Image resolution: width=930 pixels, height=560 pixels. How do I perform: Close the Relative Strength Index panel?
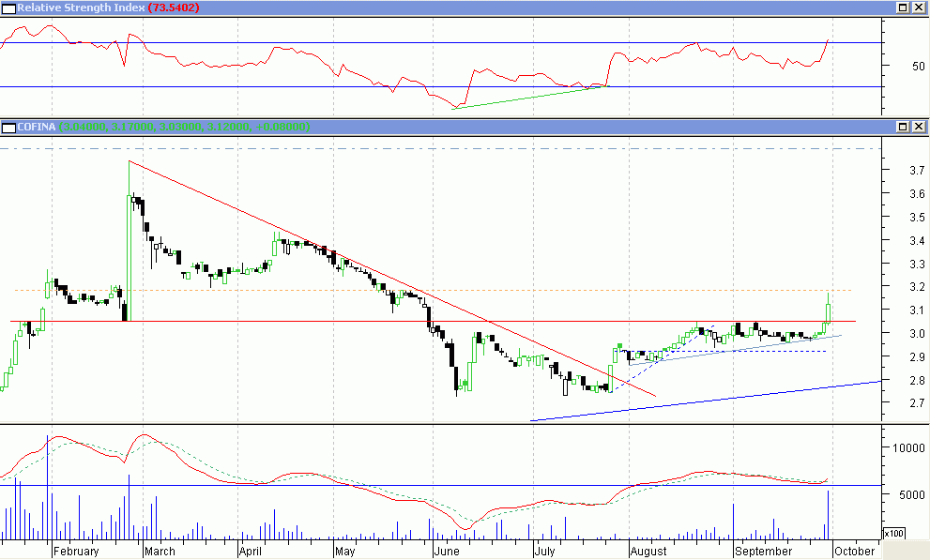pyautogui.click(x=919, y=8)
